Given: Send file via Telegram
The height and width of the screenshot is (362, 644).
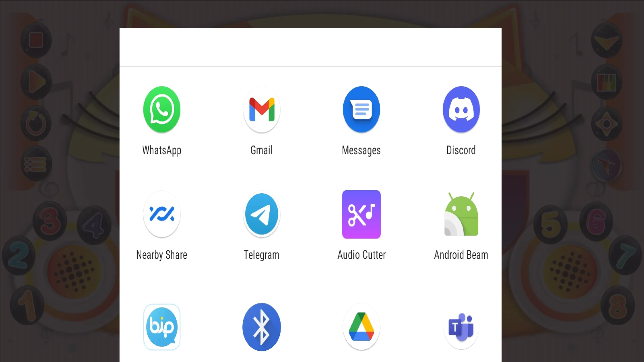Looking at the screenshot, I should [x=261, y=214].
